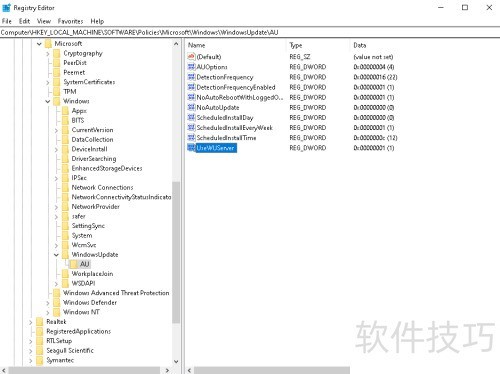The width and height of the screenshot is (500, 374).
Task: Click the tree pane scroll-up arrow
Action: coord(176,44)
